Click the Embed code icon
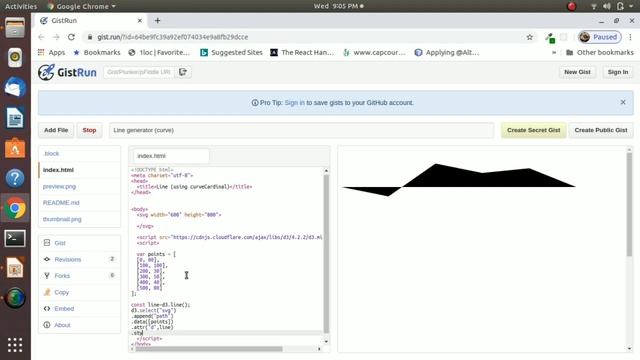 click(47, 309)
